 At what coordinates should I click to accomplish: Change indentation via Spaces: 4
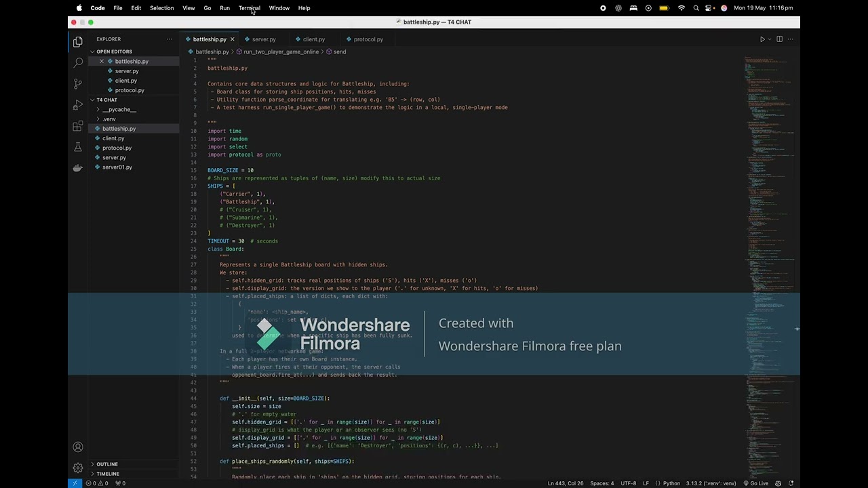tap(601, 483)
